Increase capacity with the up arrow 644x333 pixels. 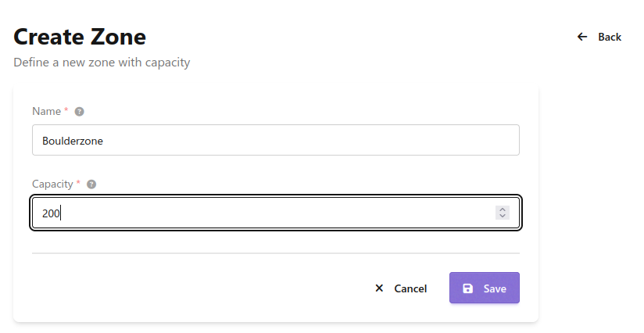(503, 209)
